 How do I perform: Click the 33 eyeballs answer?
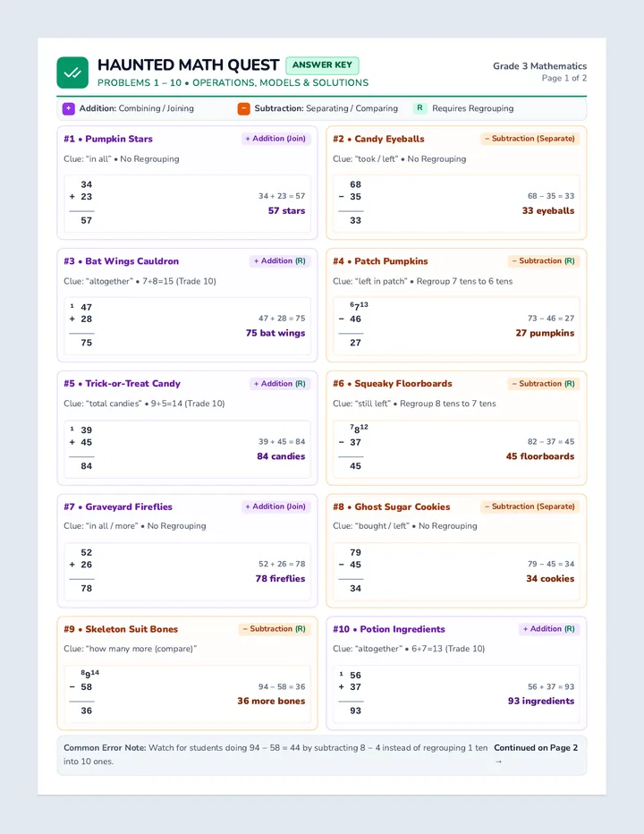(548, 210)
